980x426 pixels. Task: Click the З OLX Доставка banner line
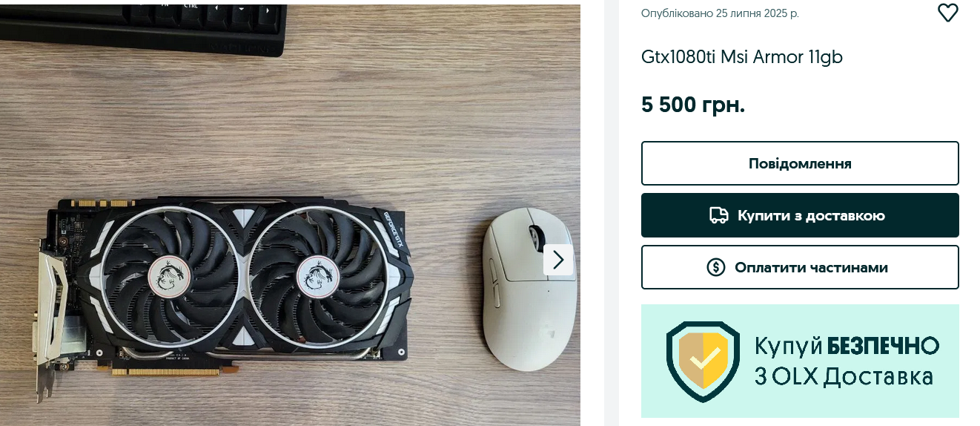[x=844, y=376]
